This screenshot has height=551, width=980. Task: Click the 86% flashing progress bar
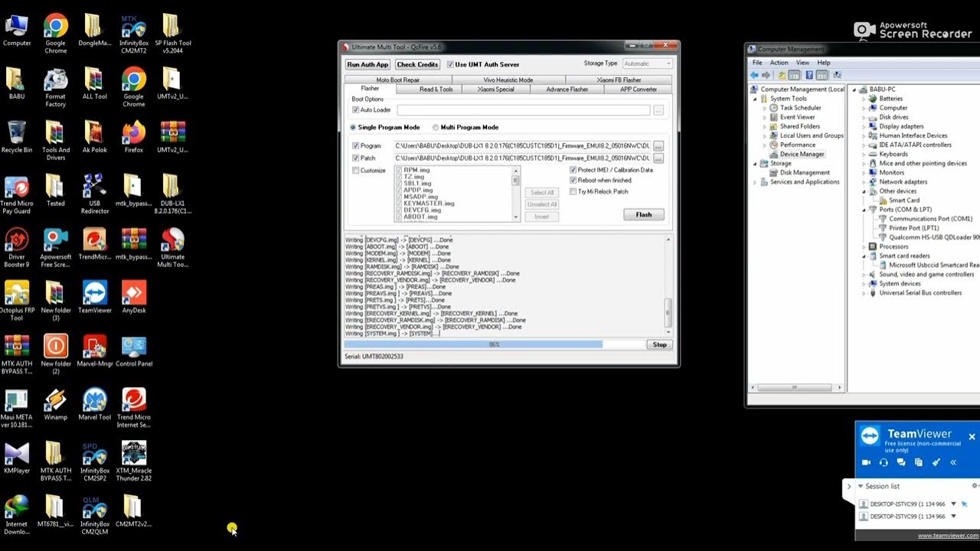(x=495, y=344)
